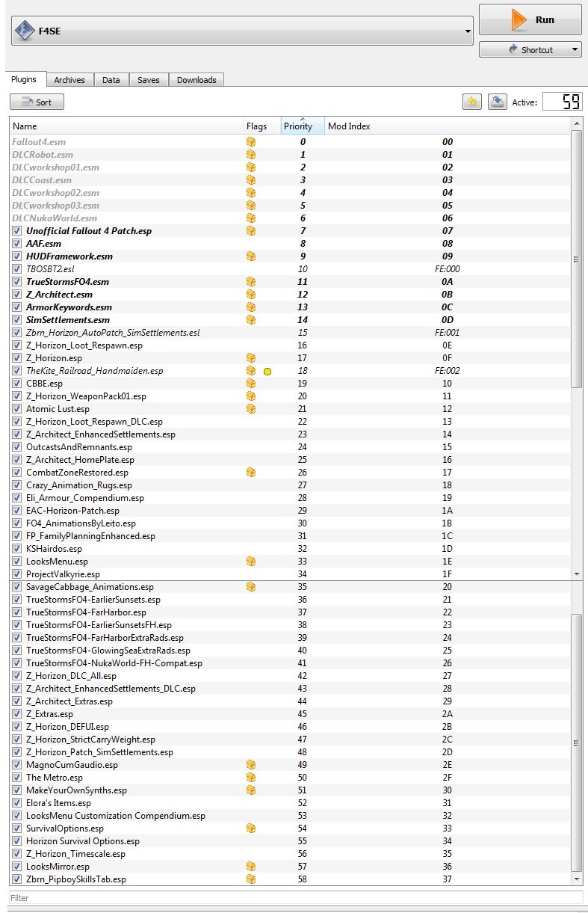588x913 pixels.
Task: Uncheck Zbrn_PipboySkillsTab.esp checkbox
Action: (x=17, y=879)
